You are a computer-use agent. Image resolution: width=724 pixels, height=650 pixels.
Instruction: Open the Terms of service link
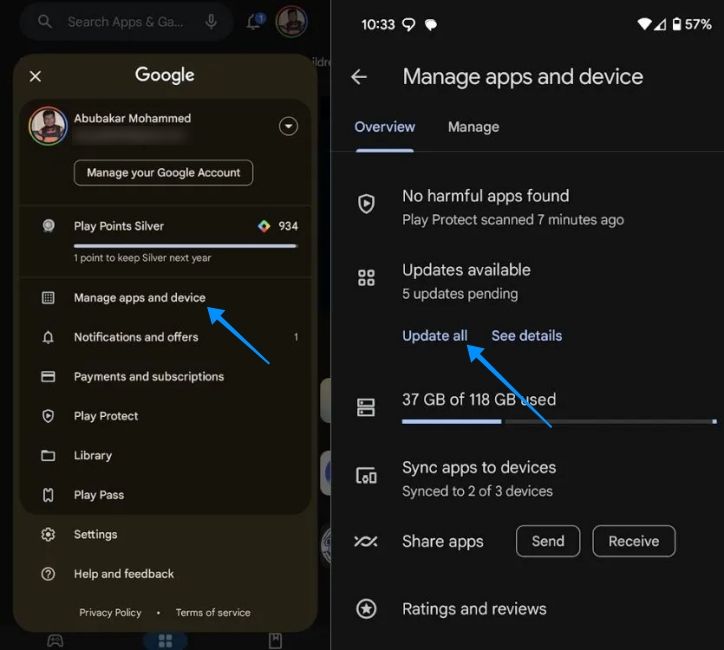213,613
